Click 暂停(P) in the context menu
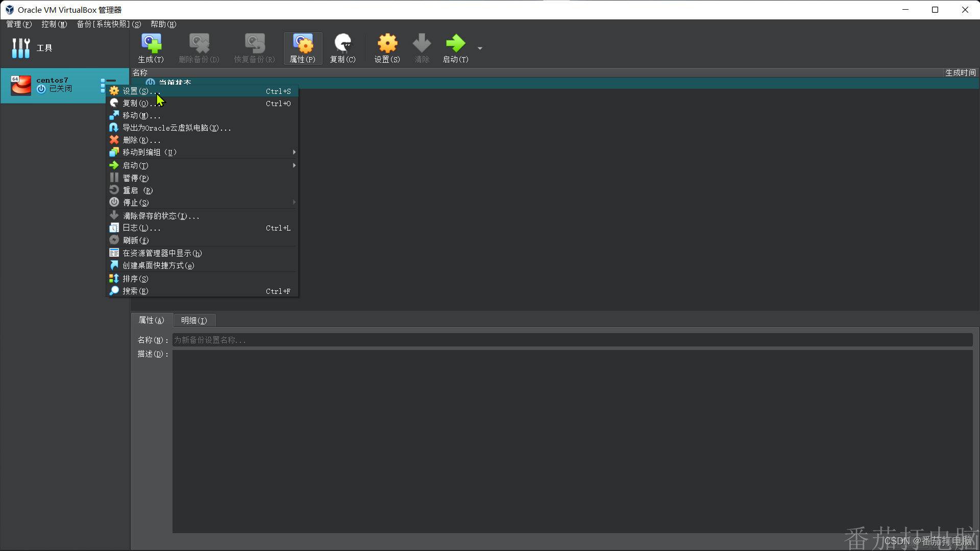 pos(202,178)
